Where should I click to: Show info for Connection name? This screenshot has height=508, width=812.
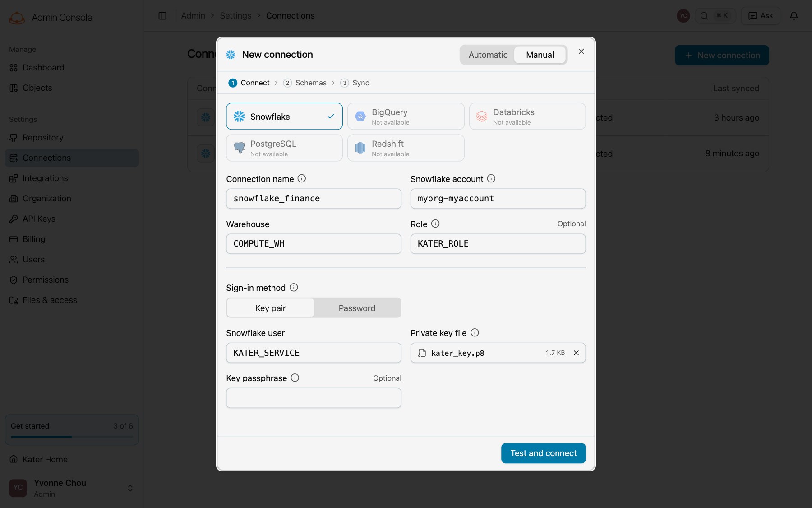[x=302, y=179]
